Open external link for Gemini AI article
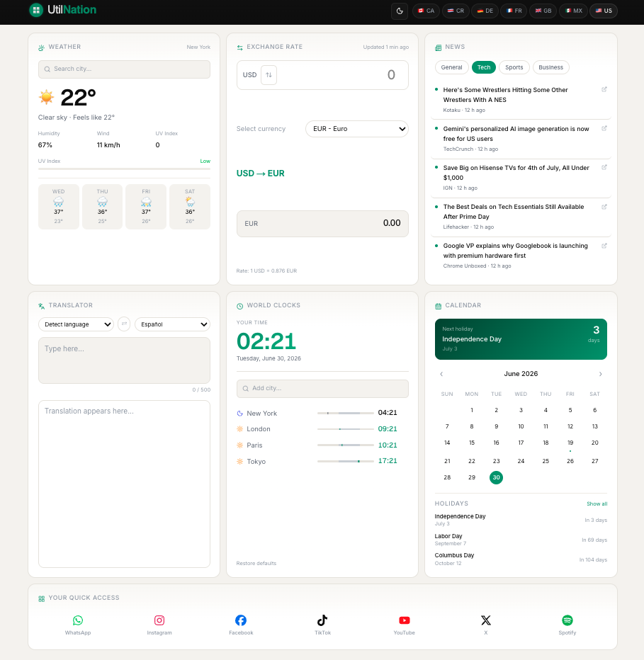The height and width of the screenshot is (660, 644). tap(604, 128)
